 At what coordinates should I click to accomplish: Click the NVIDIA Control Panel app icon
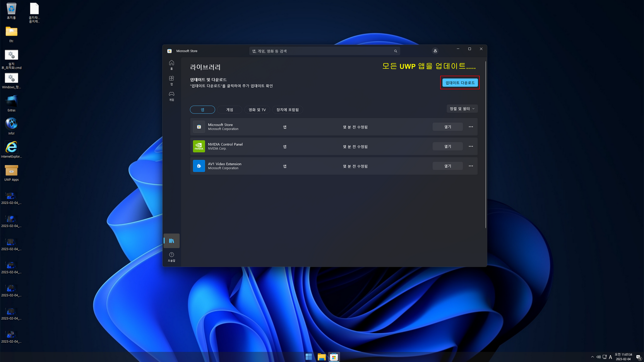[x=199, y=146]
